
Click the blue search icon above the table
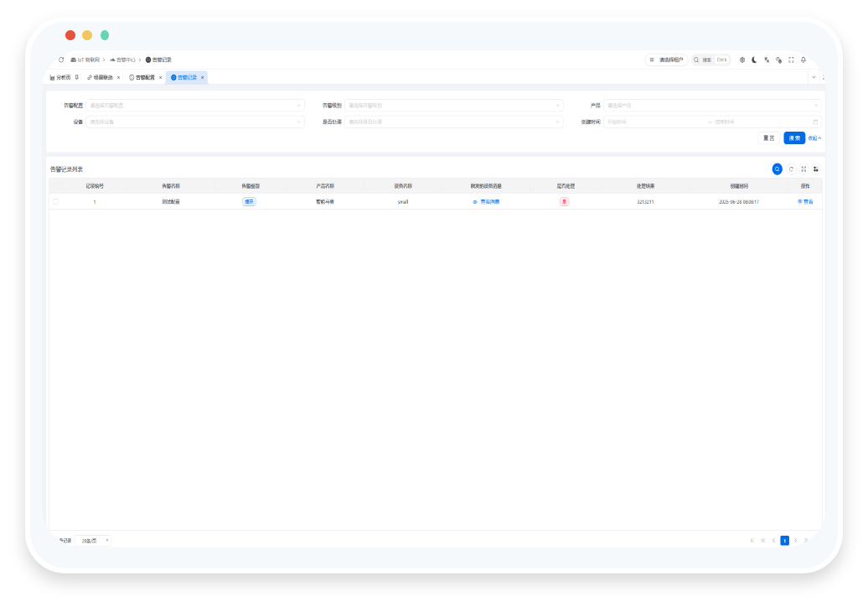[777, 169]
